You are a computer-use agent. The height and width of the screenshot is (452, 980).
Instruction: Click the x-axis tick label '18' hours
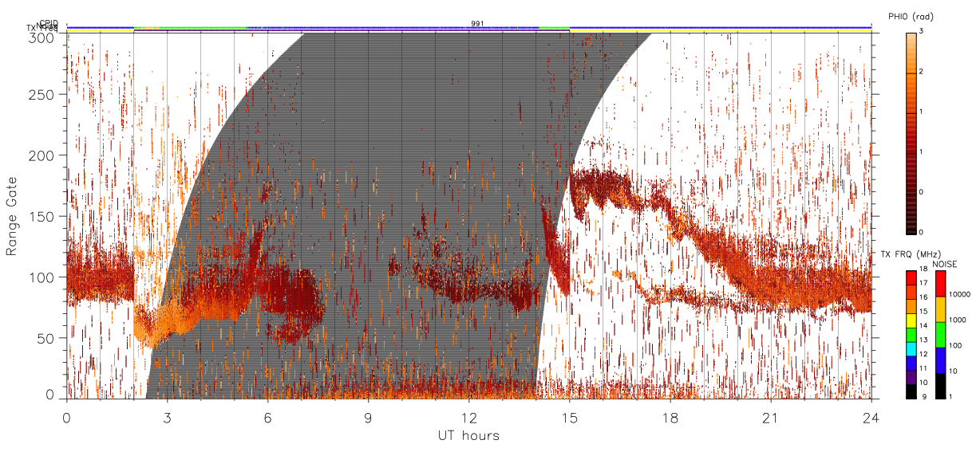tap(670, 417)
